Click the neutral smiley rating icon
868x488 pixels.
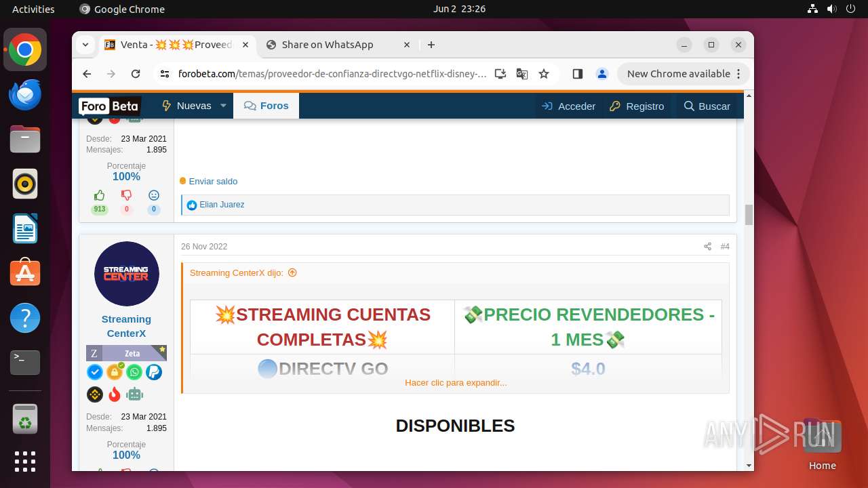click(x=154, y=195)
